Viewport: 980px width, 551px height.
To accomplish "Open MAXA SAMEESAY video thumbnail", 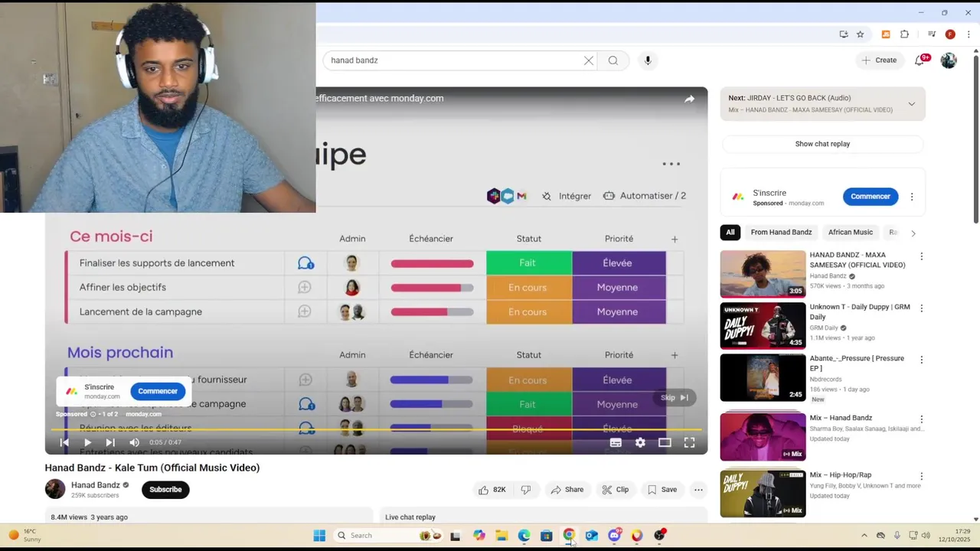I will [763, 274].
